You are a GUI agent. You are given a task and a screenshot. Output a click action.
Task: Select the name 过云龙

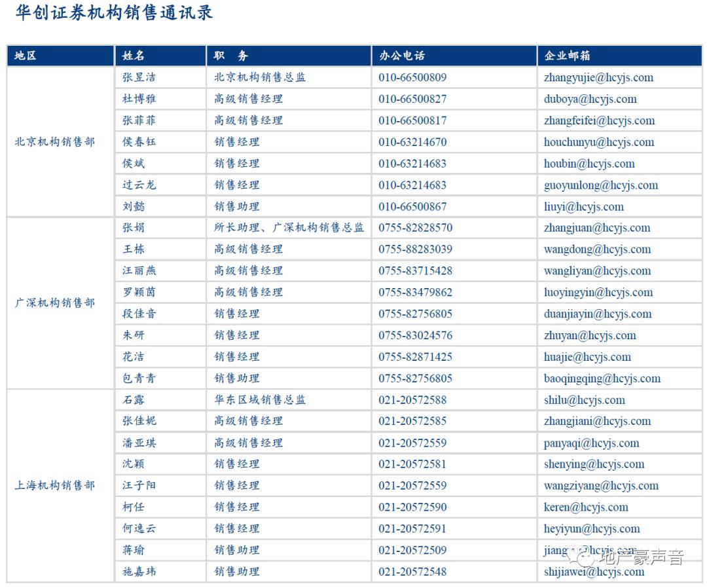coord(139,185)
